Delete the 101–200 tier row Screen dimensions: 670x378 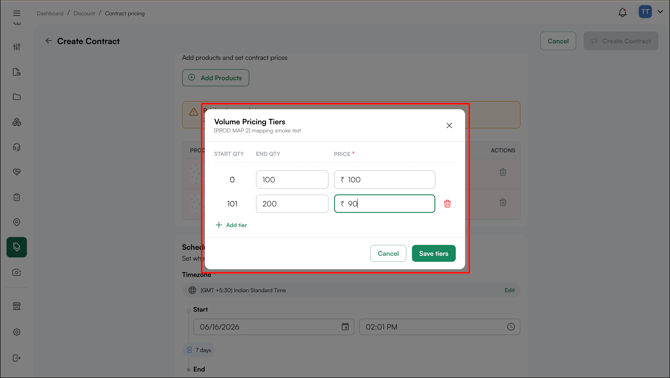447,204
